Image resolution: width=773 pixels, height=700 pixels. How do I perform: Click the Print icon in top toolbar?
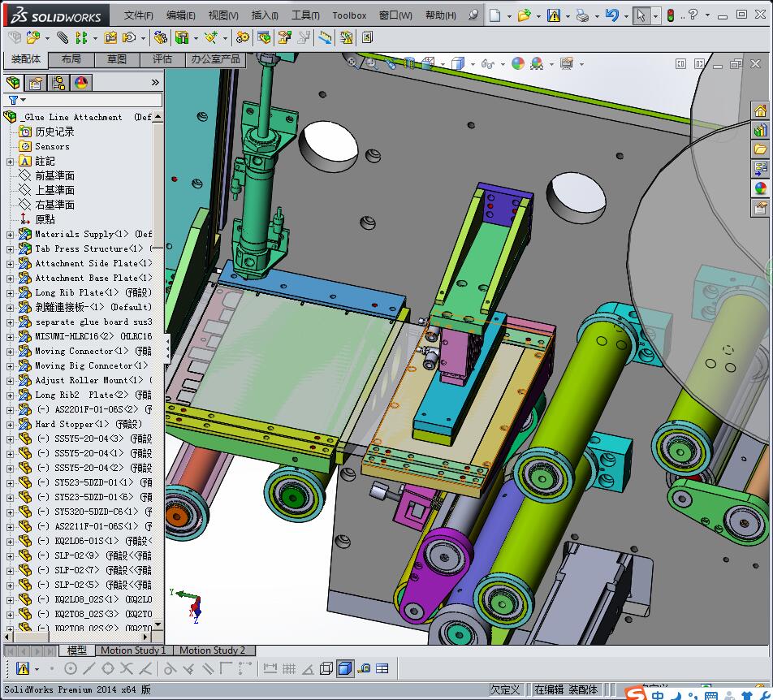582,15
